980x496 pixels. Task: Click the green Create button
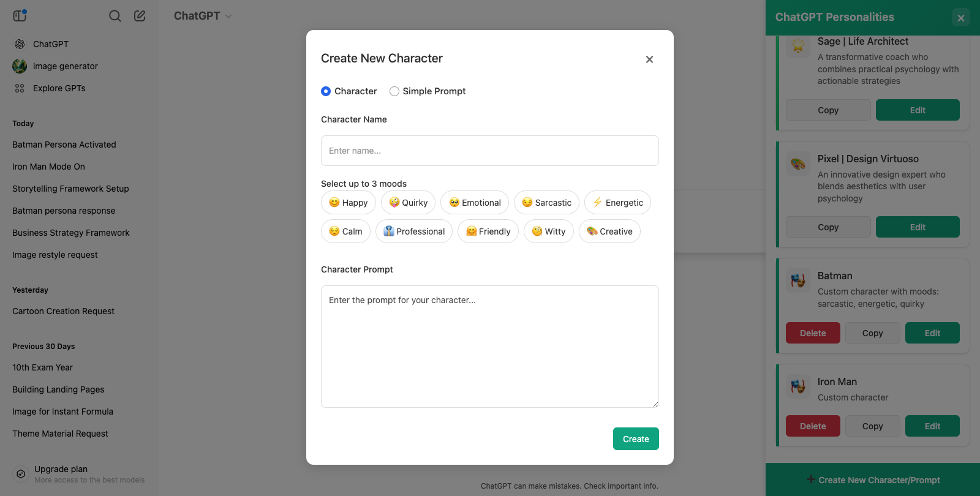(x=636, y=439)
